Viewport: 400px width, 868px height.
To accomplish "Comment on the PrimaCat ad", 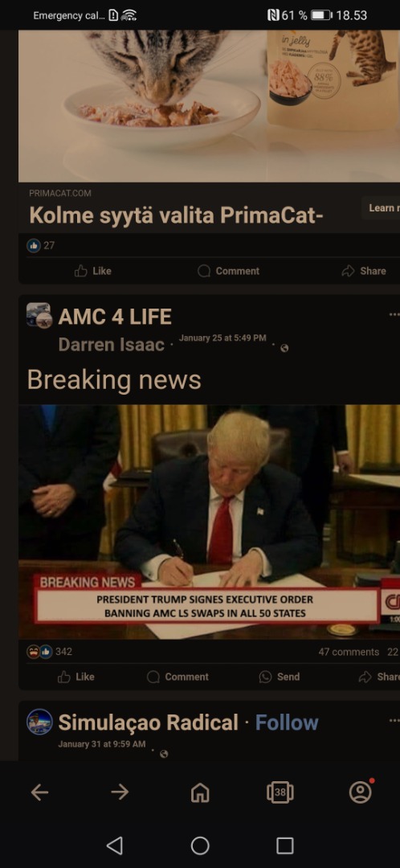I will (x=228, y=271).
